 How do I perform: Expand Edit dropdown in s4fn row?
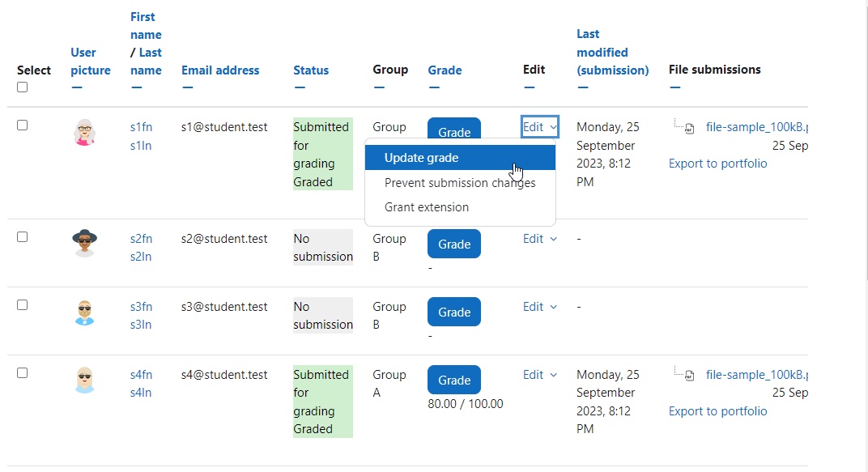click(540, 375)
